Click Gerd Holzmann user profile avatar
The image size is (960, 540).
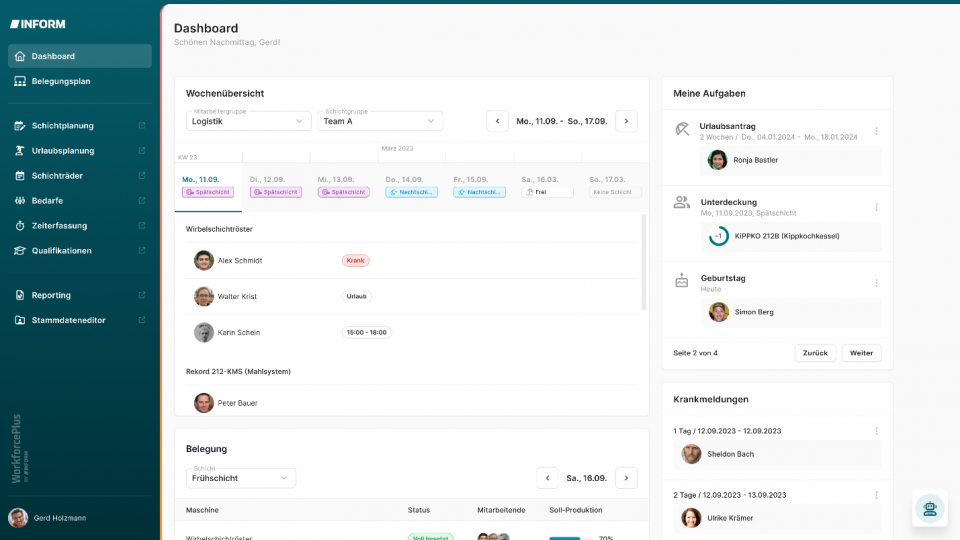[x=18, y=517]
